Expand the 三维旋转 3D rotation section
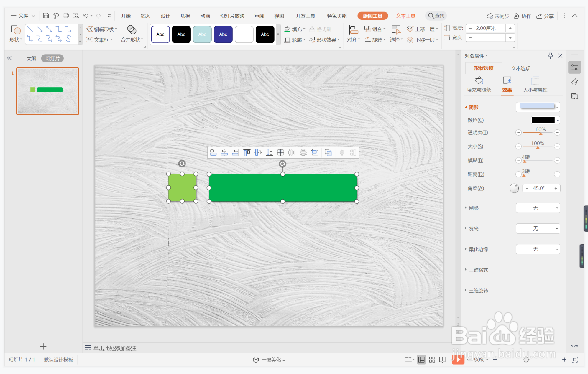This screenshot has height=374, width=588. coord(477,290)
